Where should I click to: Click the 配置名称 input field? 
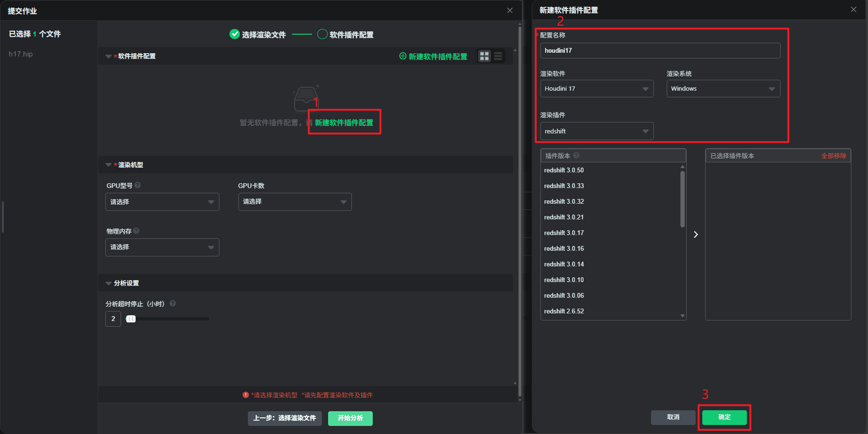660,51
